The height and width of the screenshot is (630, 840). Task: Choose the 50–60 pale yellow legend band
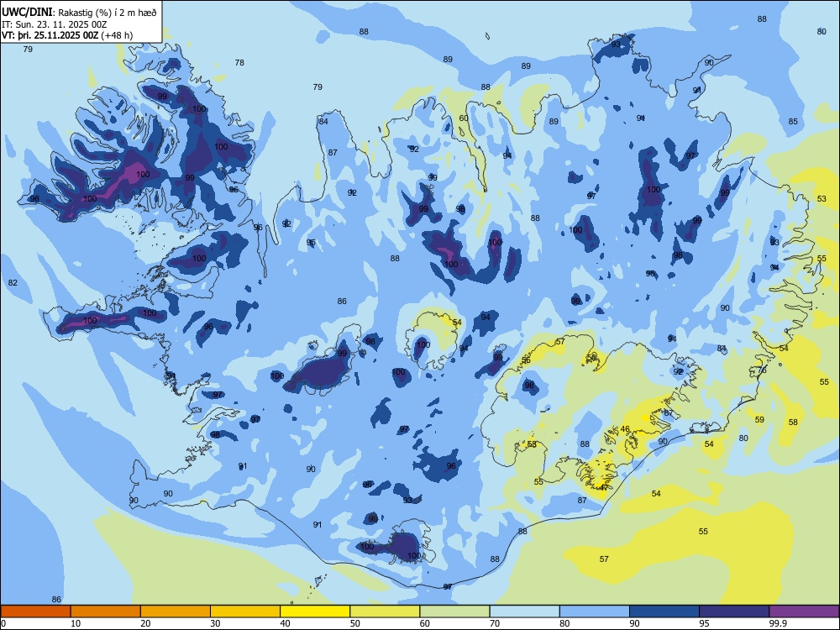pos(386,612)
